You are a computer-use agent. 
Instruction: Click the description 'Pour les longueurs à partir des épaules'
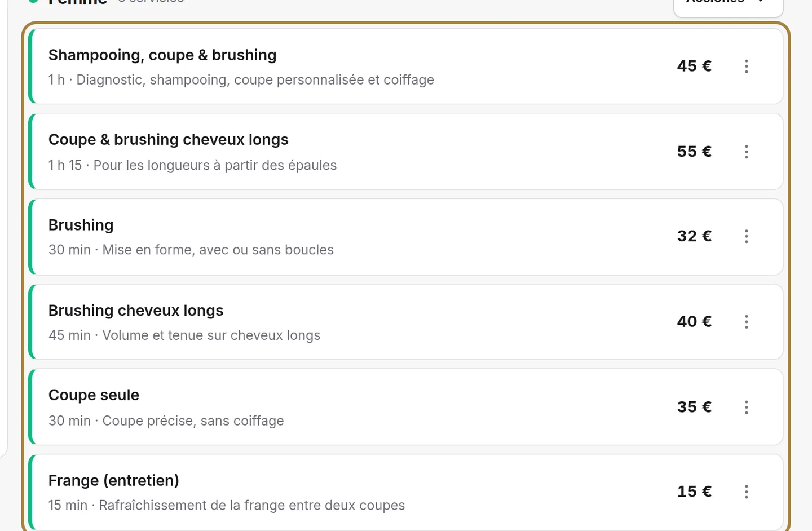click(x=215, y=166)
